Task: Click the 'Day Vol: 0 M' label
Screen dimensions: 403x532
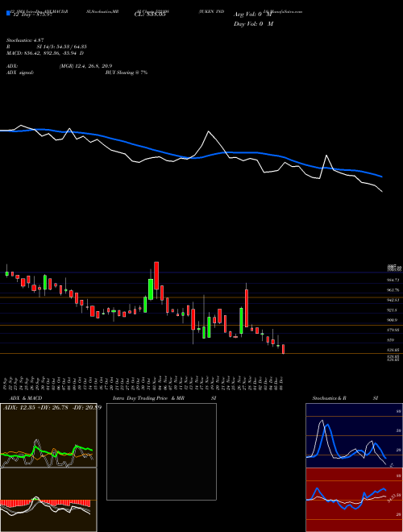Action: click(x=253, y=24)
